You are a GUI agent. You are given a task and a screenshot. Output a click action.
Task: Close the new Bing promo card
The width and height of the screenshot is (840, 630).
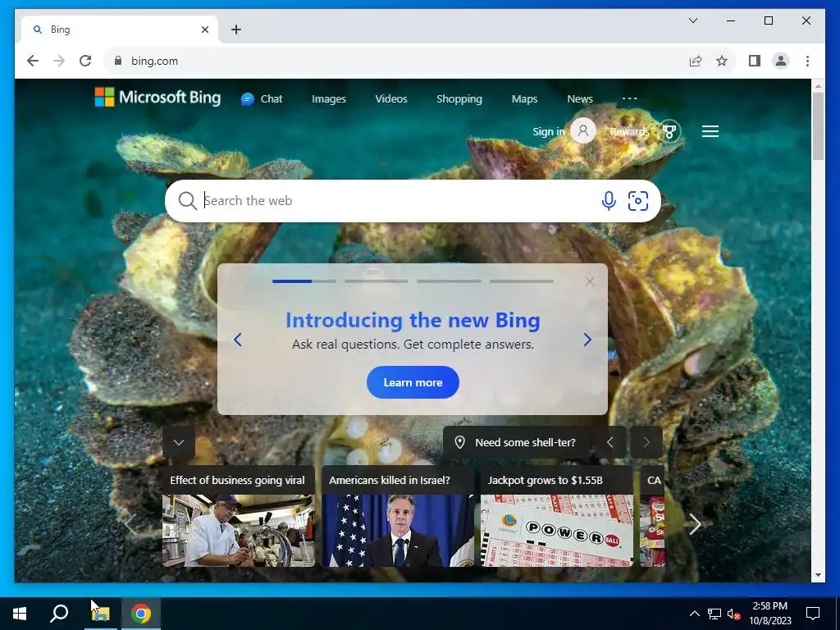tap(589, 281)
